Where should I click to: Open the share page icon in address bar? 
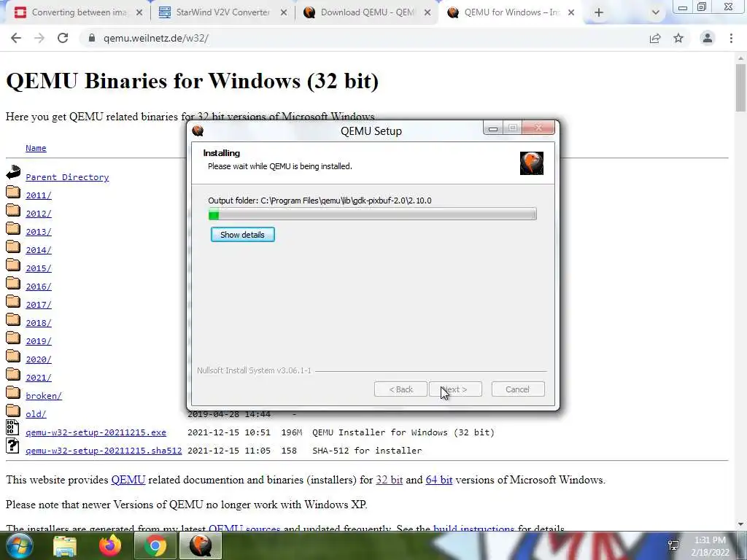point(655,38)
